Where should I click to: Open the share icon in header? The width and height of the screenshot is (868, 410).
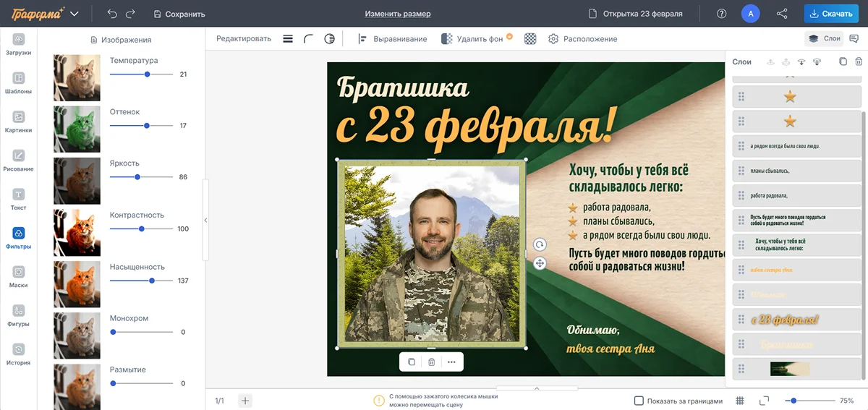click(782, 14)
